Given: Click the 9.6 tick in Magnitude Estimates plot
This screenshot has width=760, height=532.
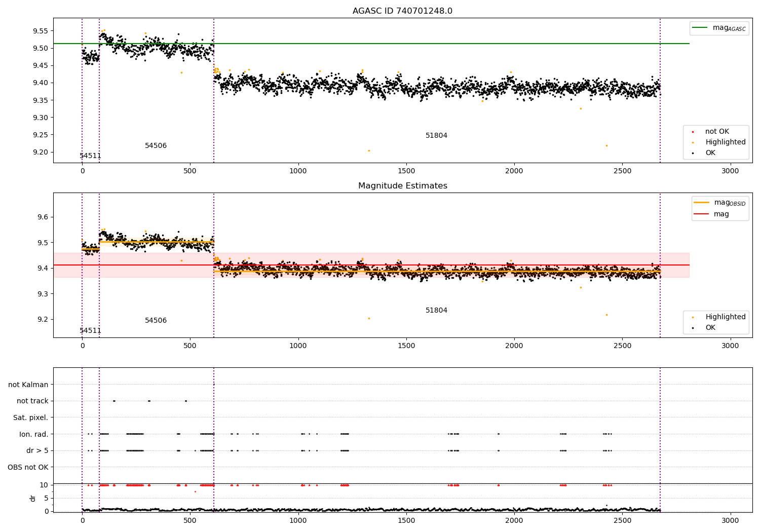Looking at the screenshot, I should point(42,217).
